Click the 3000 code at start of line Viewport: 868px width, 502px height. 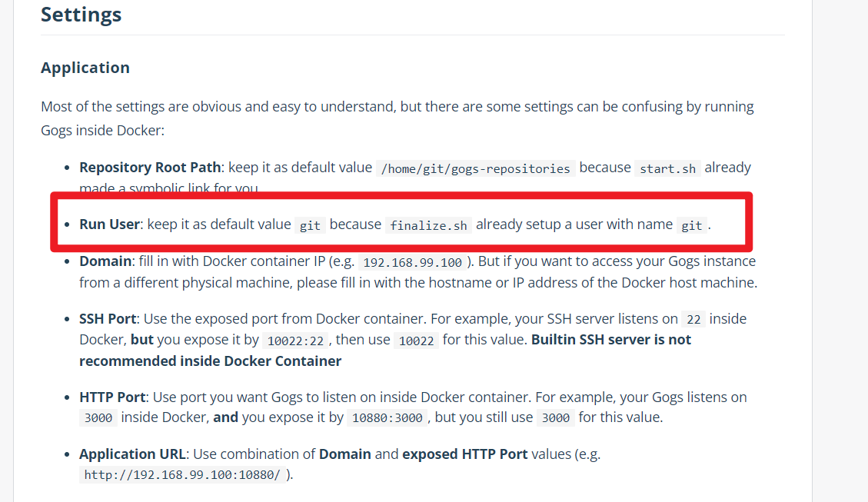click(x=98, y=418)
